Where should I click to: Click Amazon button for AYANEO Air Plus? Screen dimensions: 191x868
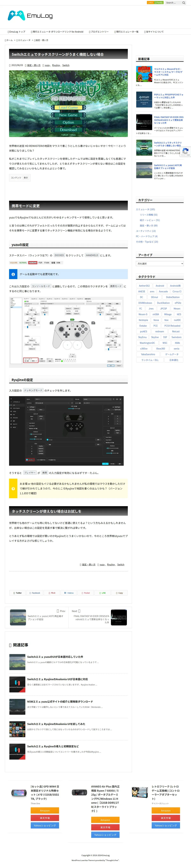(x=105, y=820)
